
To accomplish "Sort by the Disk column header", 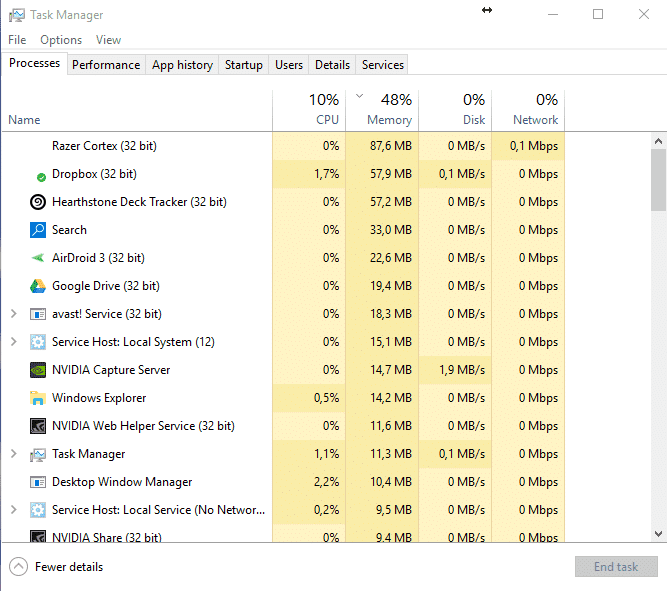I will (x=455, y=110).
